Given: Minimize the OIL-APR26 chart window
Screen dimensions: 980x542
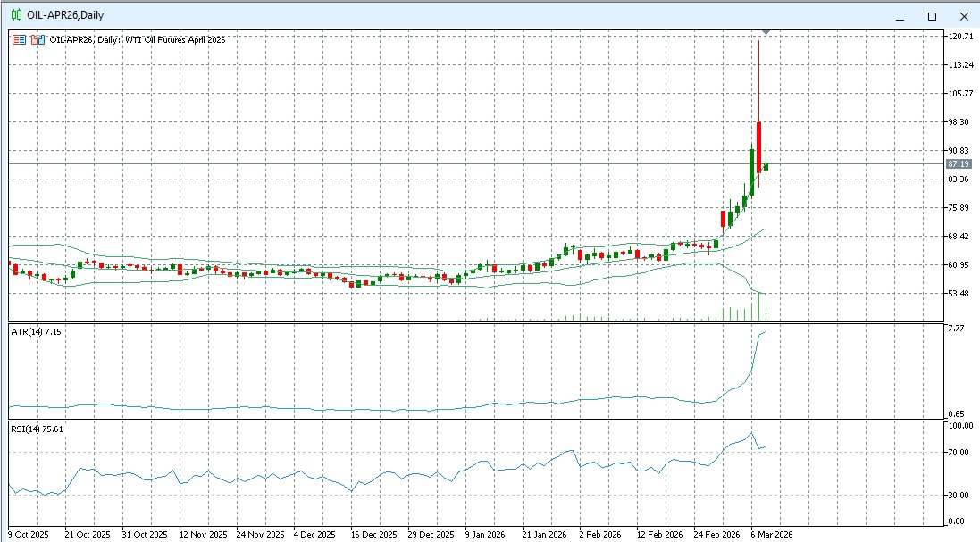Looking at the screenshot, I should 900,16.
